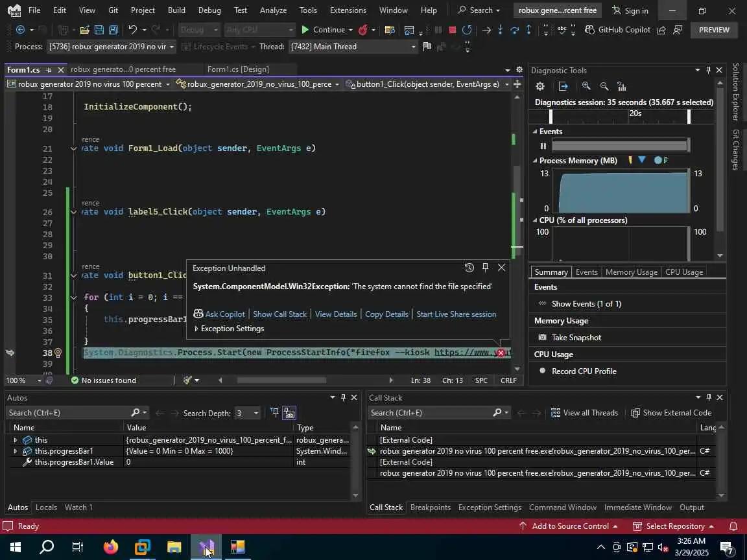Screen dimensions: 747x560
Task: Collapse the Process Memory graph section
Action: (x=535, y=161)
